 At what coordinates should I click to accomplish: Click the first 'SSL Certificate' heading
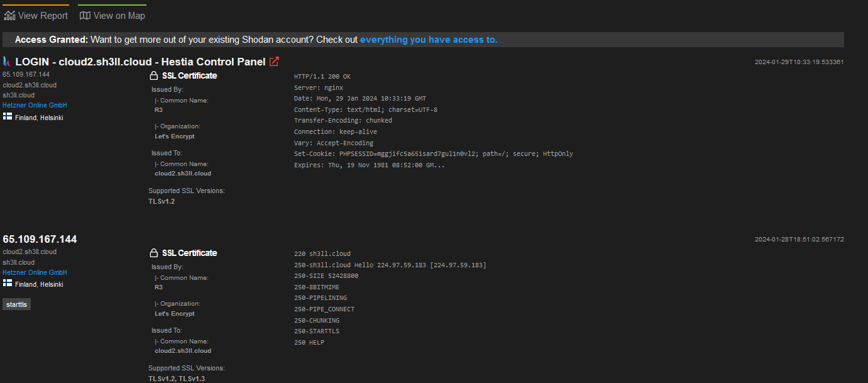point(189,75)
